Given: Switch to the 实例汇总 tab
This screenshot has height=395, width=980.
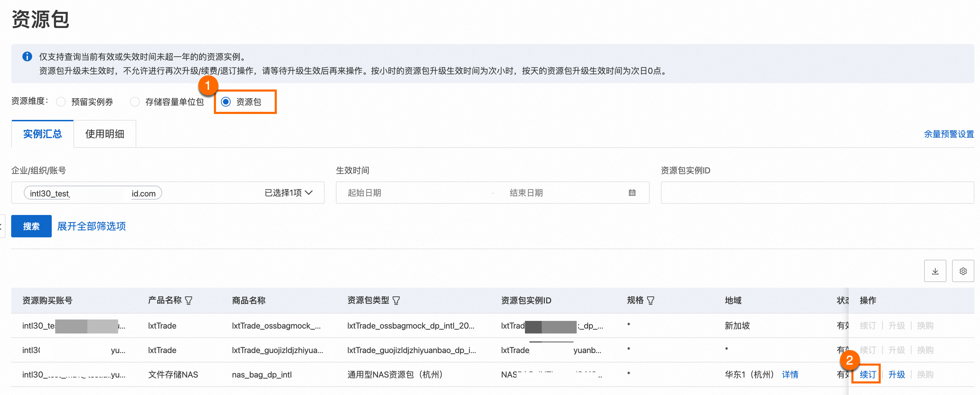Looking at the screenshot, I should (x=42, y=134).
